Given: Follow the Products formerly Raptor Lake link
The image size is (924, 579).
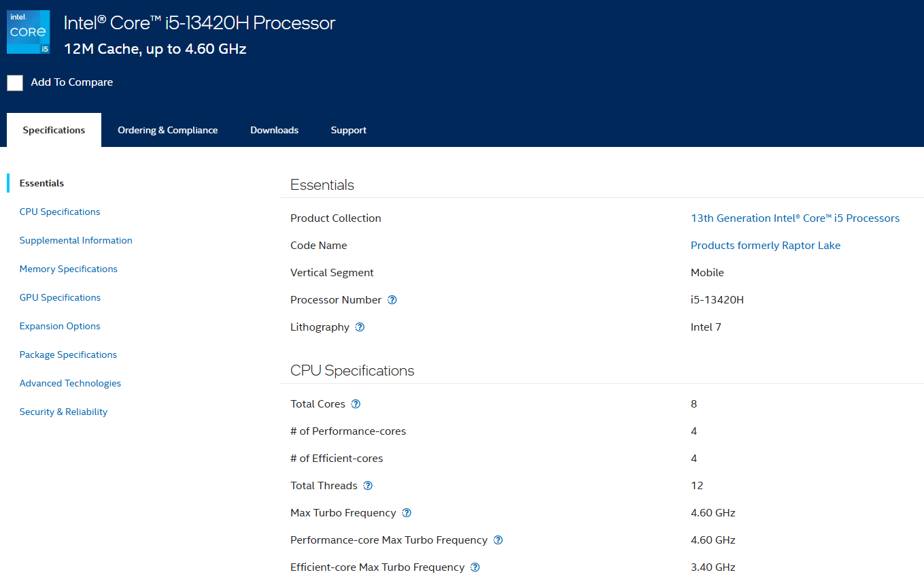Looking at the screenshot, I should (765, 246).
